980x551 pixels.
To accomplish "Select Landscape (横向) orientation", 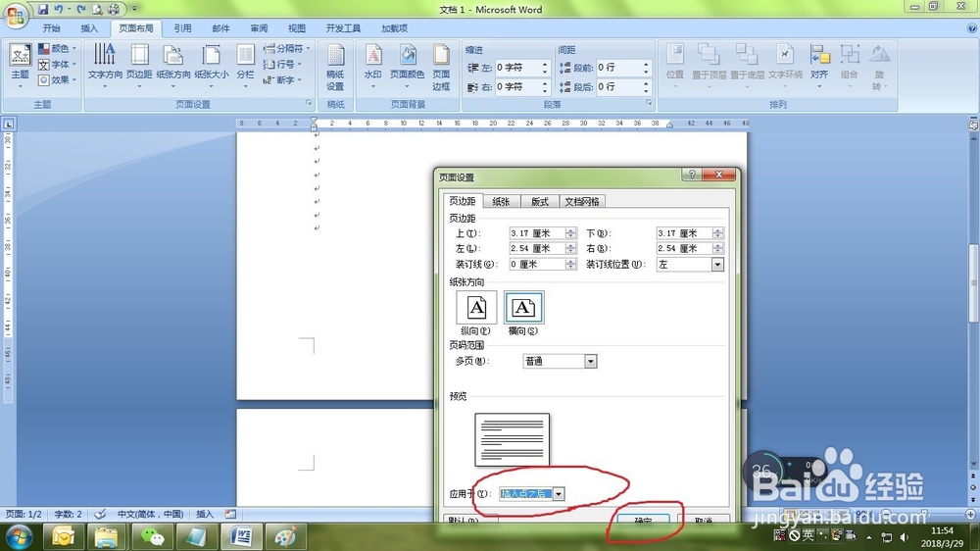I will (523, 313).
